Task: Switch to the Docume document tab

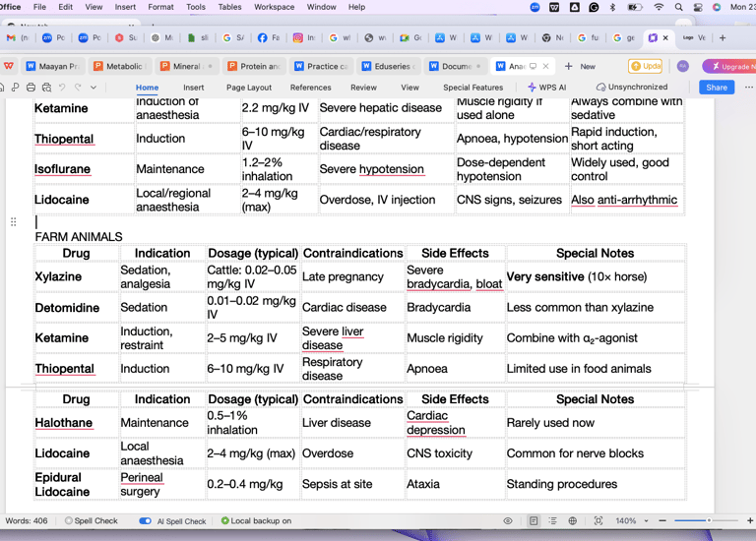Action: point(456,67)
